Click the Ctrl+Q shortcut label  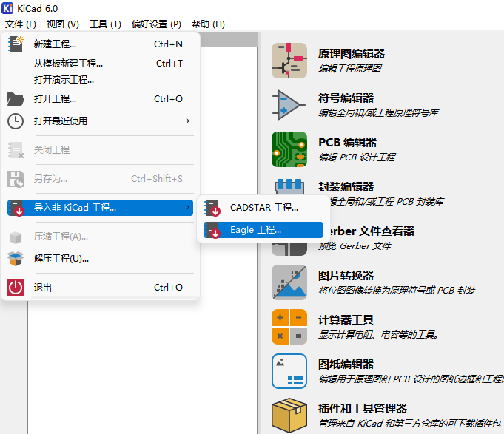(x=169, y=288)
